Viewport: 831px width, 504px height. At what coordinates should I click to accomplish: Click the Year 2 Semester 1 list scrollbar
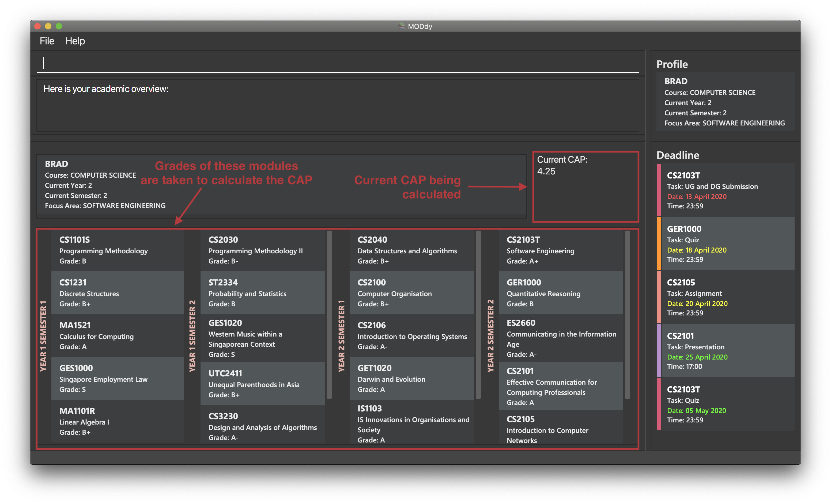click(x=478, y=315)
